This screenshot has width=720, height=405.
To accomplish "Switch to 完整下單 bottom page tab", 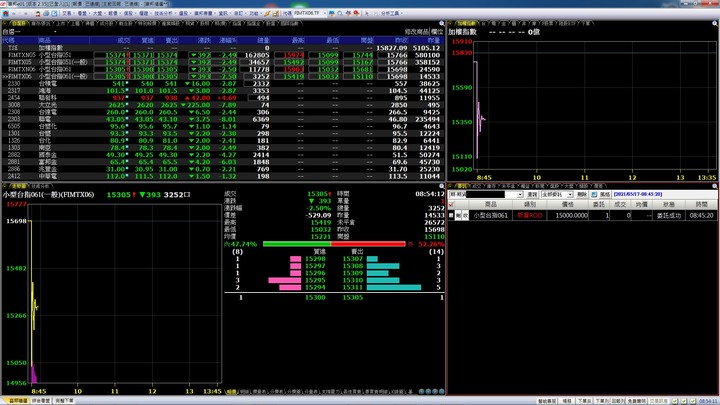I will (x=64, y=401).
